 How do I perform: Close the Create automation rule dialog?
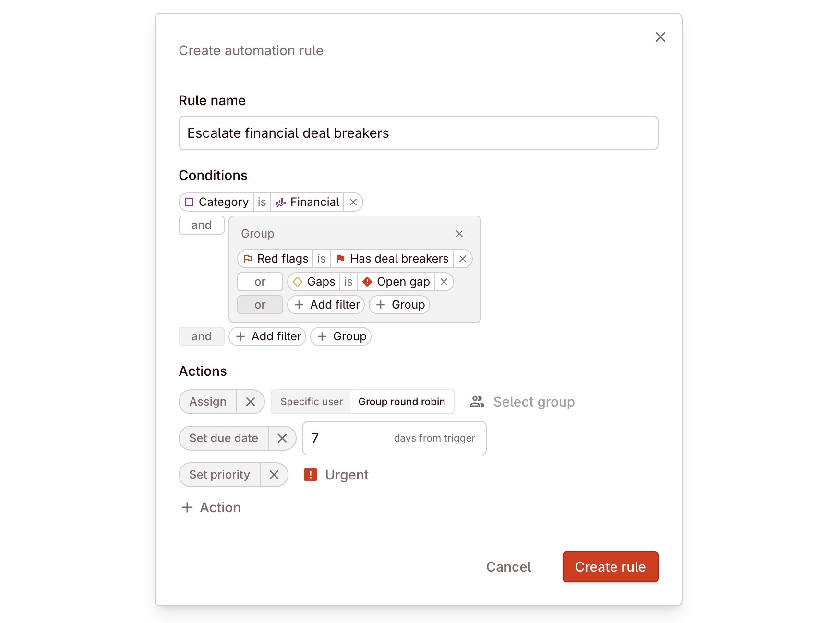pyautogui.click(x=660, y=37)
